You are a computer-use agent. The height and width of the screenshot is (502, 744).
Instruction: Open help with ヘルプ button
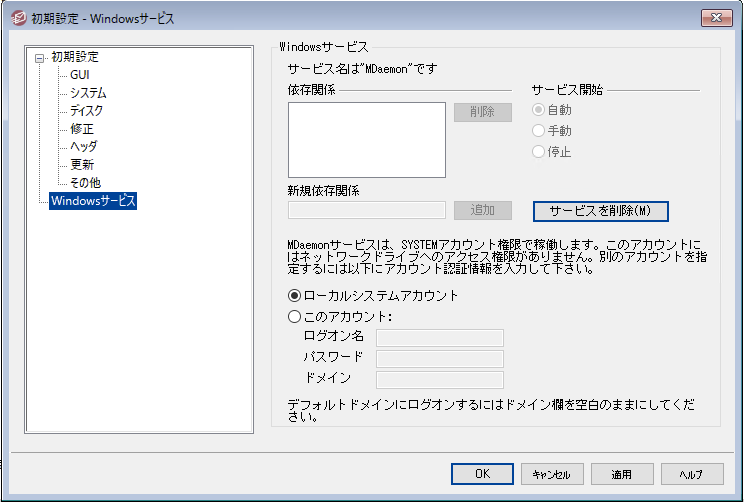691,474
